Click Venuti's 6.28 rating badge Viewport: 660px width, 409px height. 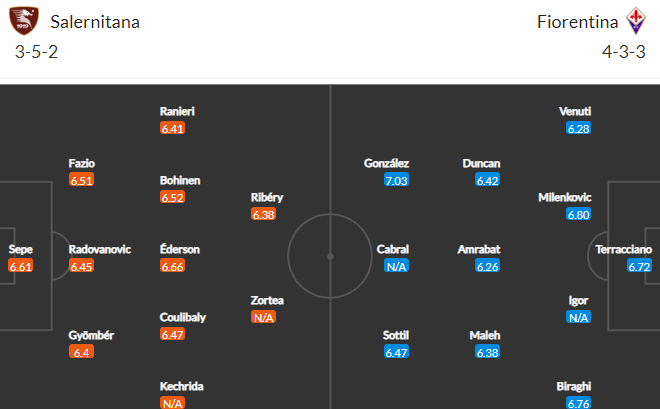click(578, 128)
